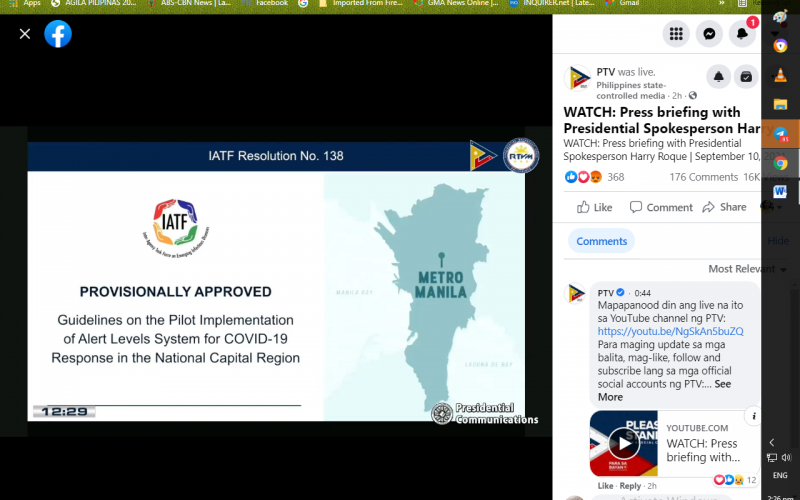Screen dimensions: 800x500
Task: Open the youtu.be link in comment
Action: 670,331
